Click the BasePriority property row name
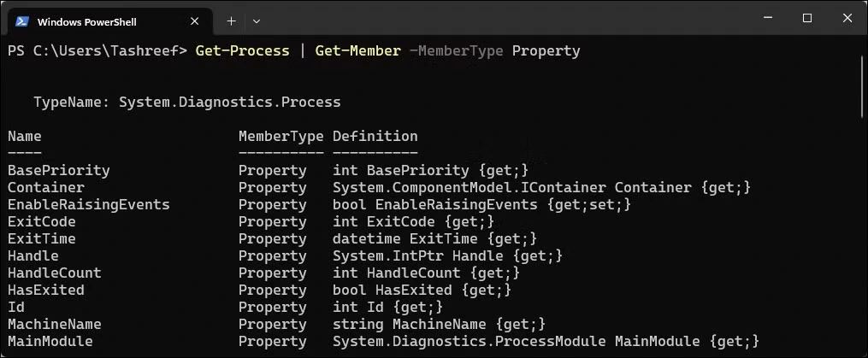Image resolution: width=868 pixels, height=358 pixels. point(59,170)
